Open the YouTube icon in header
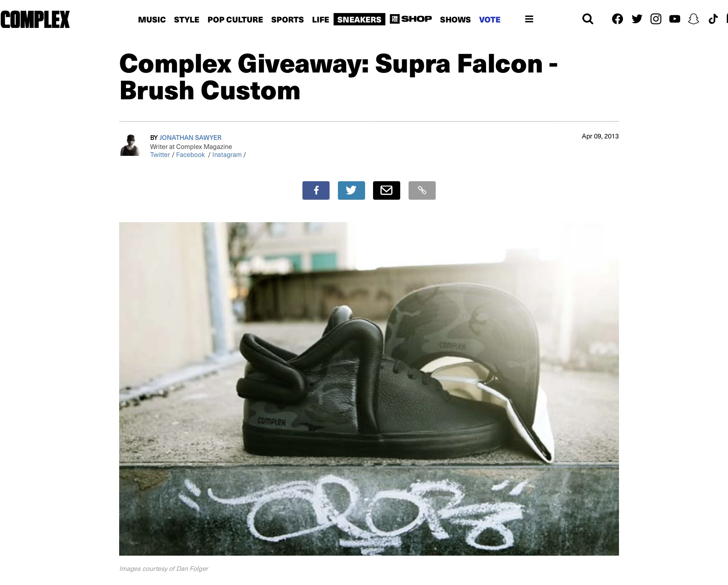Image resolution: width=728 pixels, height=585 pixels. [x=675, y=19]
